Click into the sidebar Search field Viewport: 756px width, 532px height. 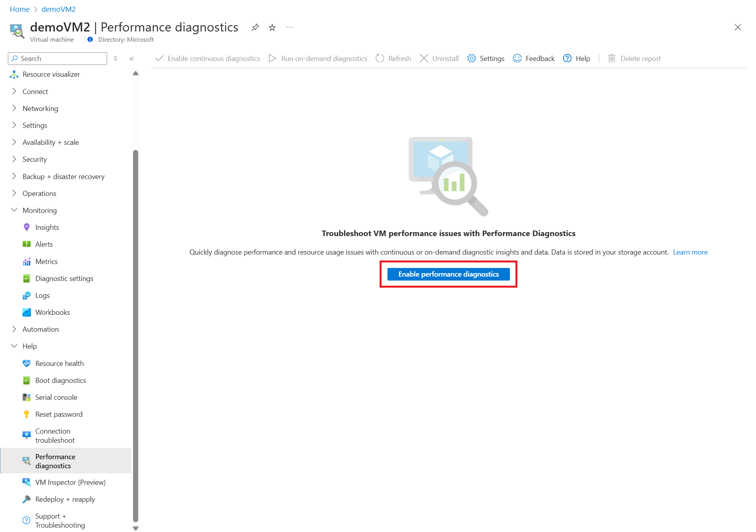point(57,59)
